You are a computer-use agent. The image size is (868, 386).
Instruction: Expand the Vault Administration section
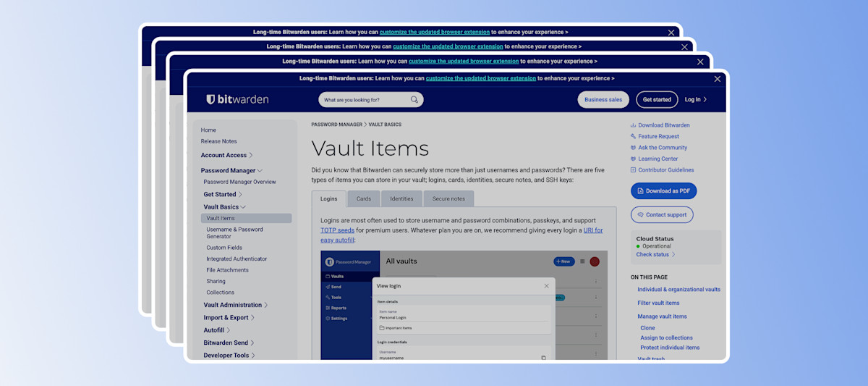pos(266,306)
